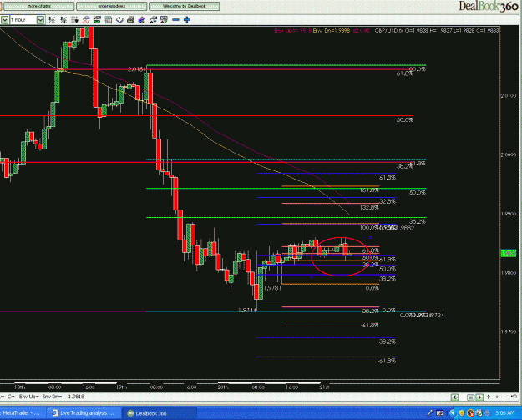Click the 1.9818 value in the status bar

[x=76, y=397]
